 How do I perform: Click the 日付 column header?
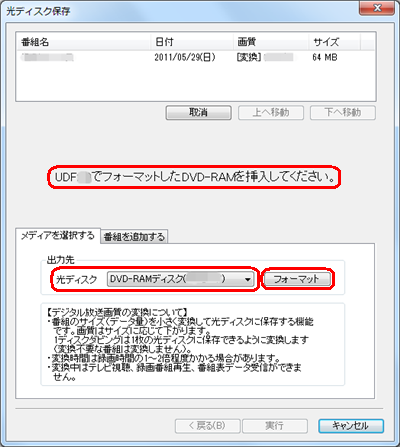pos(192,42)
